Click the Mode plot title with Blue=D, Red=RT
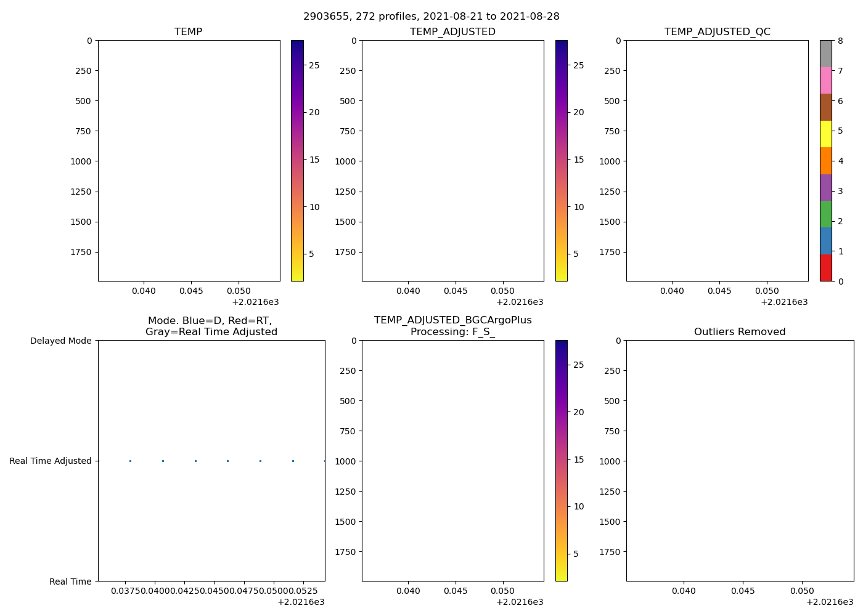Screen dimensions: 863x616 tap(211, 326)
